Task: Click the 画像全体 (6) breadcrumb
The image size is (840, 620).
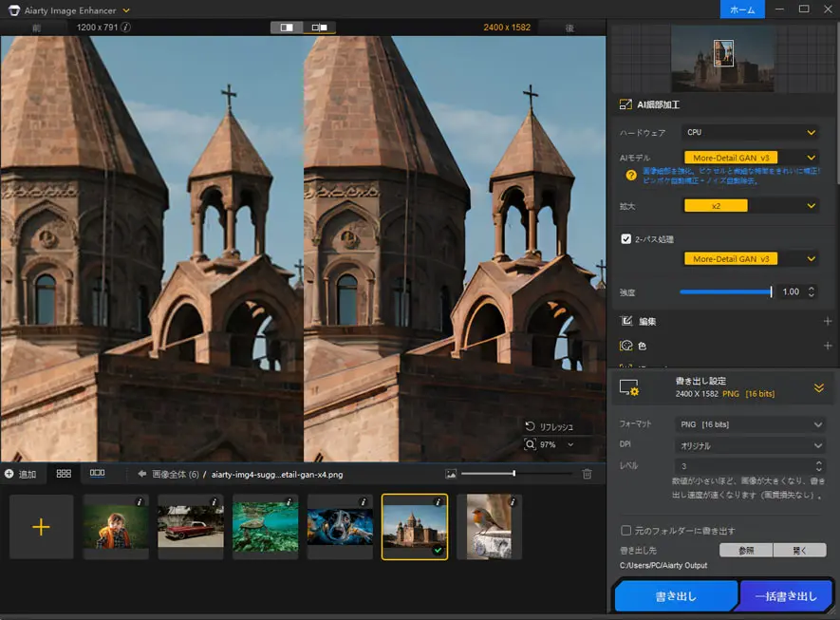Action: [x=176, y=474]
